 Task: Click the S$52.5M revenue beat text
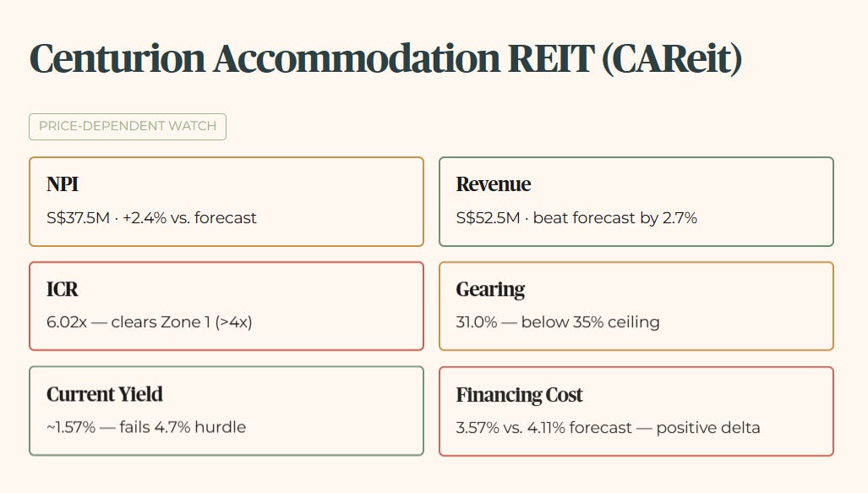[x=576, y=217]
